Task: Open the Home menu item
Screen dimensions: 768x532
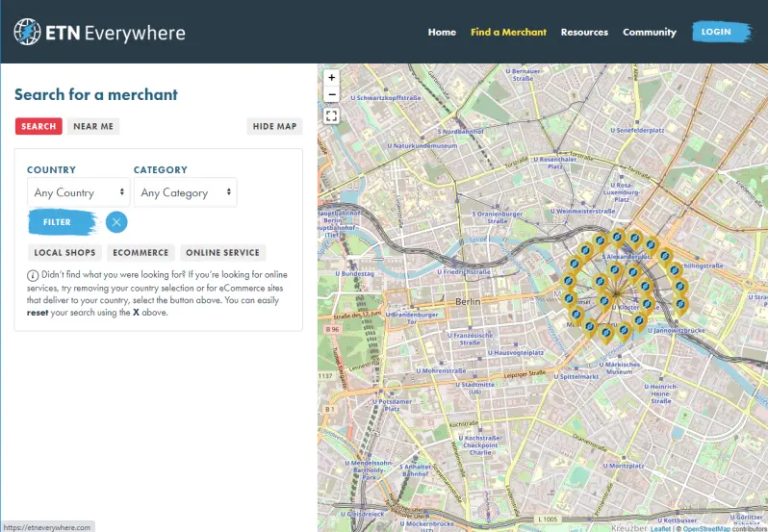Action: [442, 32]
